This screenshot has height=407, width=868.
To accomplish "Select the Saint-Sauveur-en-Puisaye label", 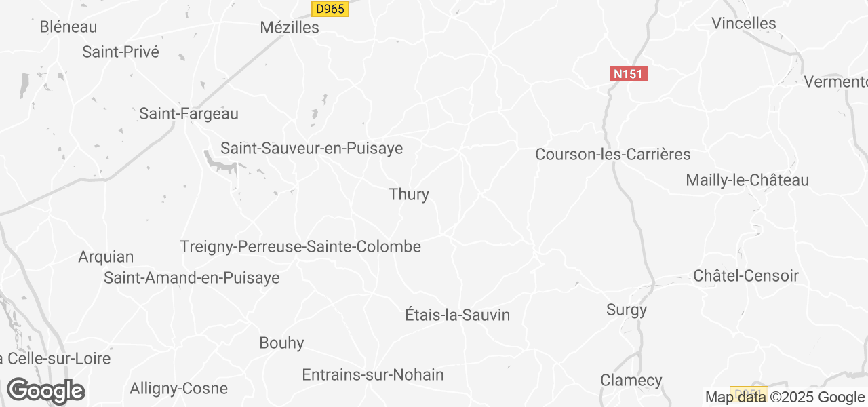I will pyautogui.click(x=312, y=149).
